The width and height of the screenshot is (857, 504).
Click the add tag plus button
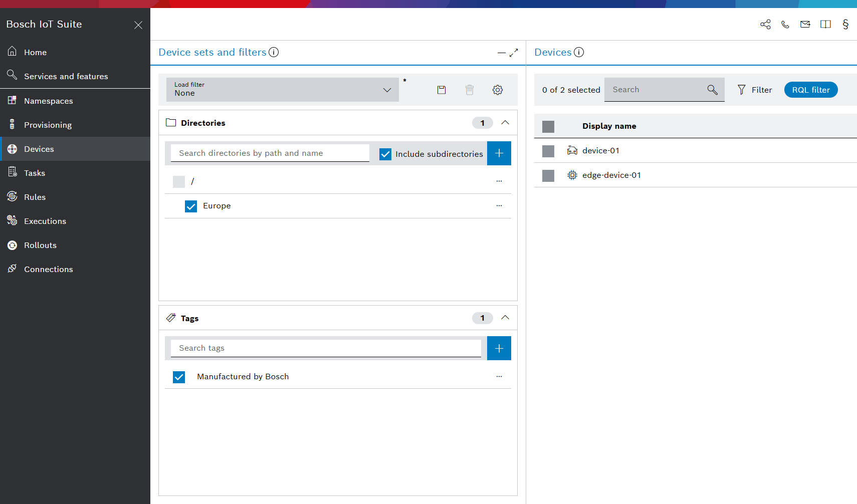tap(499, 348)
